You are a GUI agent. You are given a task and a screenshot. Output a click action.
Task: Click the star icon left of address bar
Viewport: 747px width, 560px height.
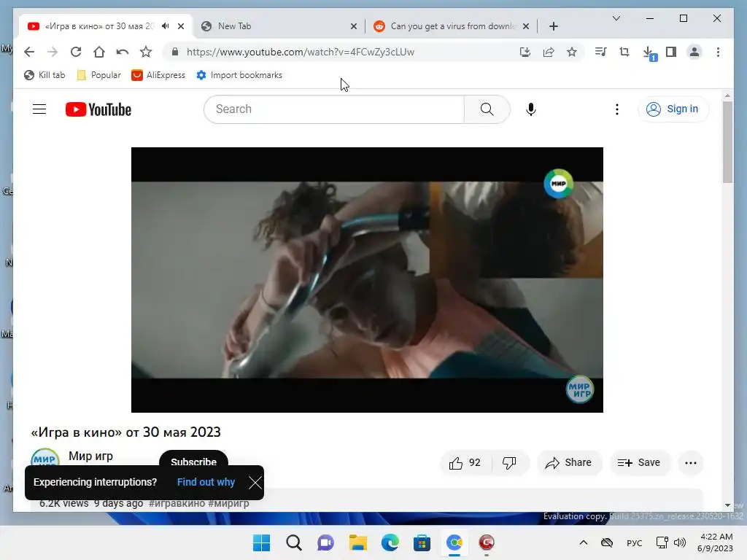[146, 52]
